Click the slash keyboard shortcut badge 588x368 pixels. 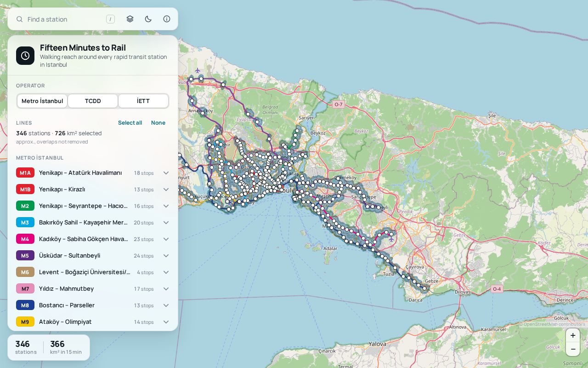(110, 19)
